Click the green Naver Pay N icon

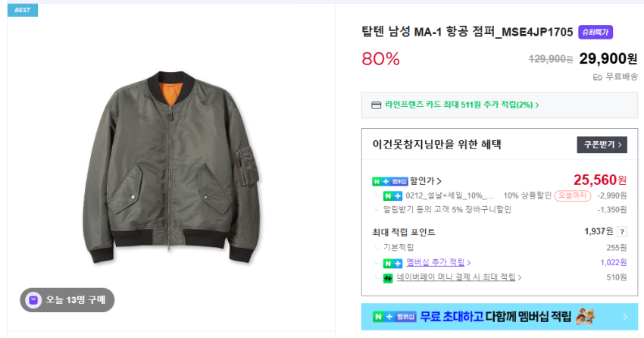tap(388, 277)
